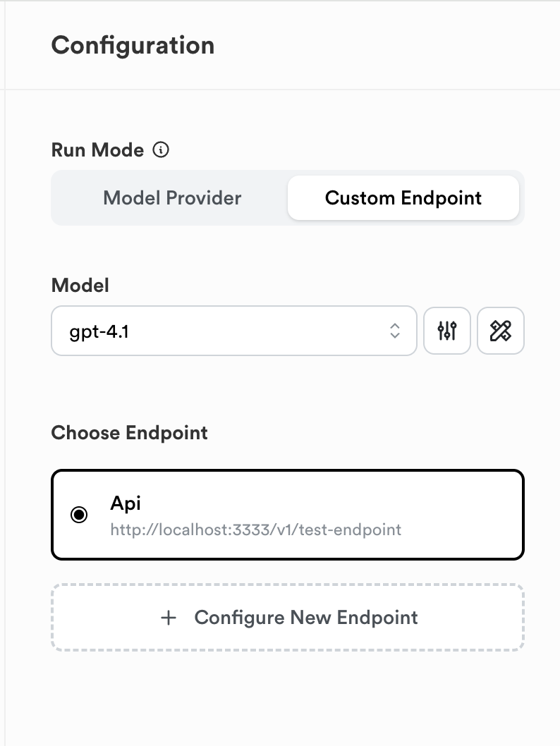Click the Model Provider label text
The image size is (560, 746).
(x=172, y=198)
